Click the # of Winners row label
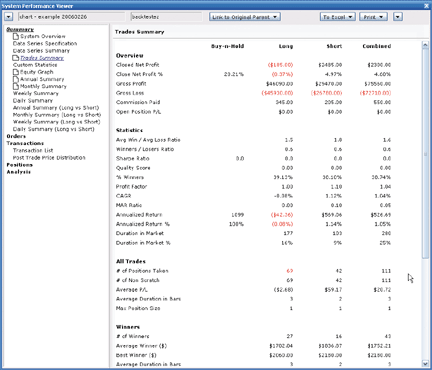This screenshot has height=370, width=432. (x=133, y=336)
